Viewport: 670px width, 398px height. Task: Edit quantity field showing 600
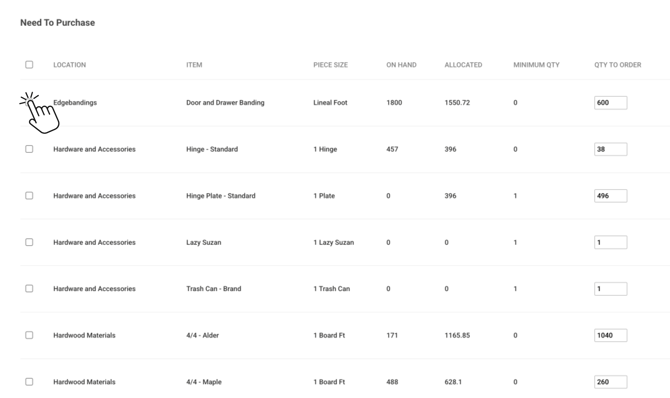point(611,103)
